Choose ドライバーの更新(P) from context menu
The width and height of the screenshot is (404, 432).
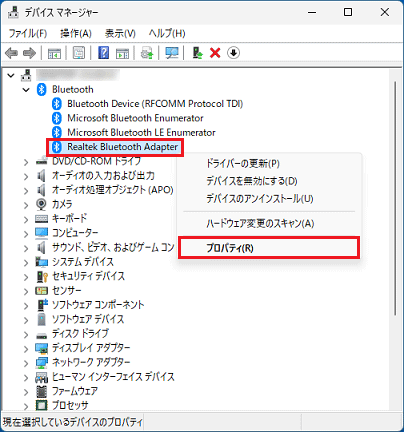coord(269,164)
